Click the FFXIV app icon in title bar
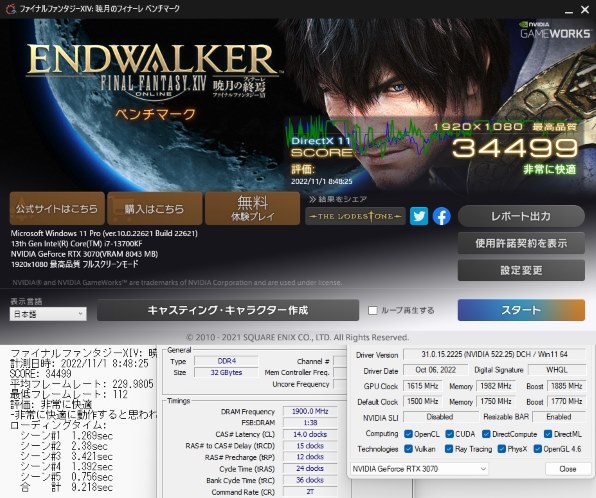Screen dimensions: 596x498 coord(11,8)
